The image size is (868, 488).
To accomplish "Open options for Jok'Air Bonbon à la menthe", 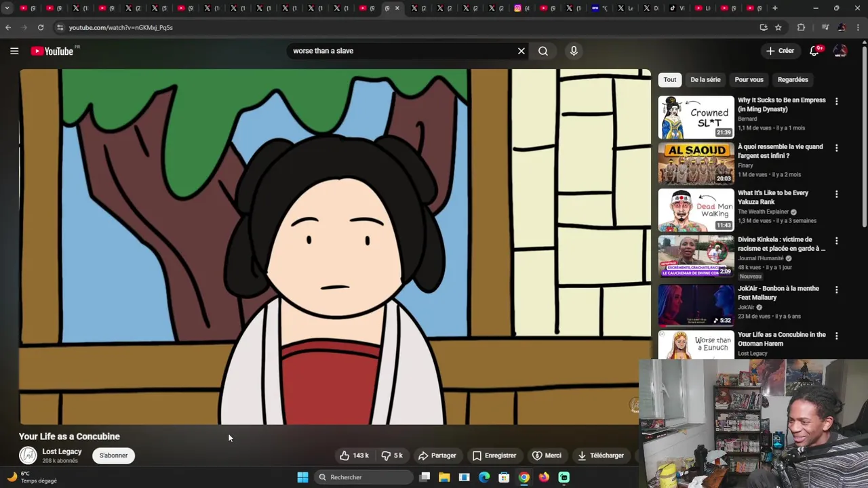I will [836, 290].
